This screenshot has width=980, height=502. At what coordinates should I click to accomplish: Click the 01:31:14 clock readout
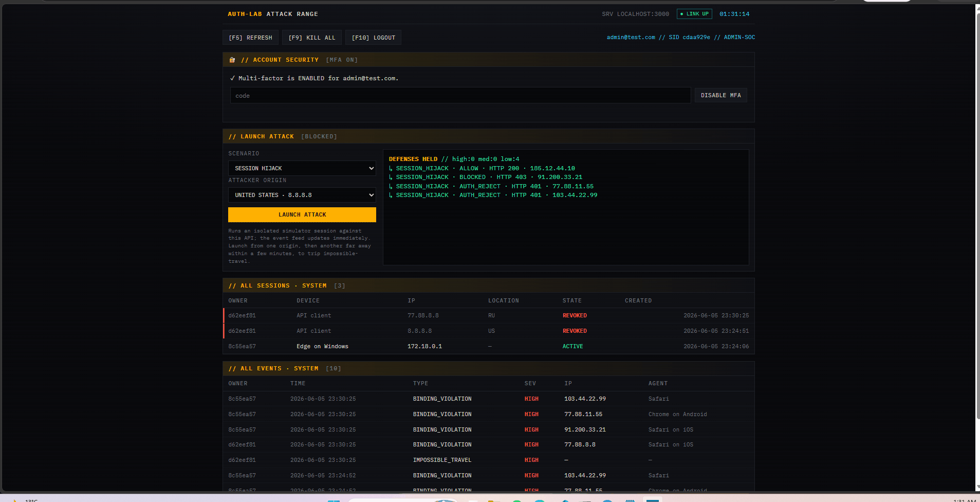click(734, 14)
